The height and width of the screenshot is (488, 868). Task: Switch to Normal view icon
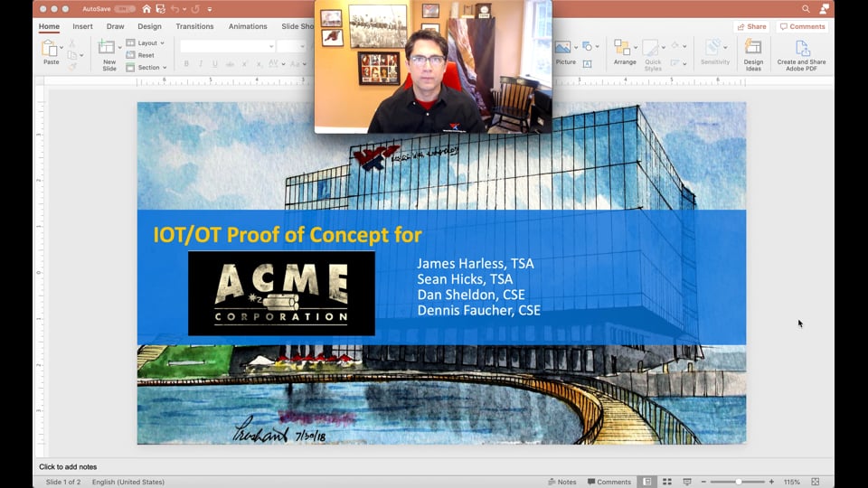click(x=647, y=482)
